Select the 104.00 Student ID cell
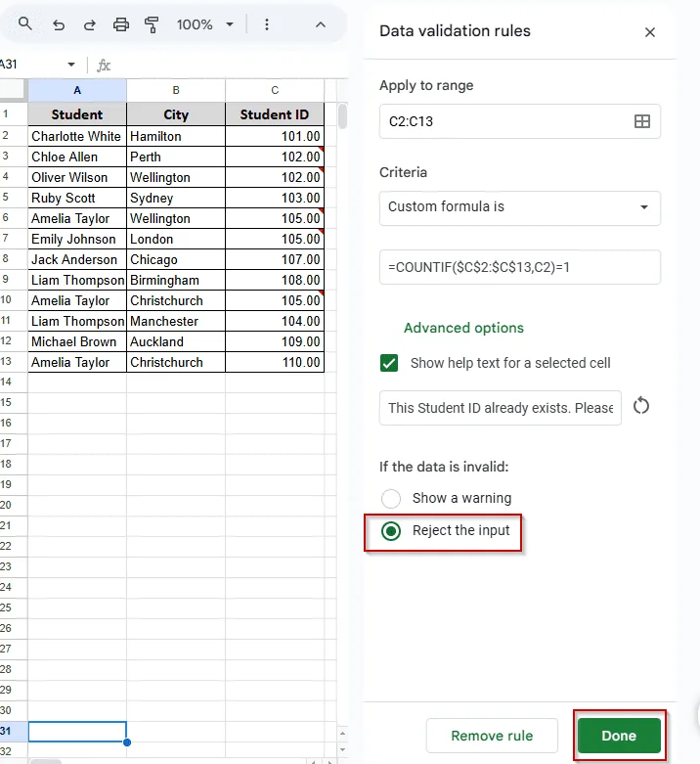Image resolution: width=700 pixels, height=764 pixels. (x=275, y=321)
